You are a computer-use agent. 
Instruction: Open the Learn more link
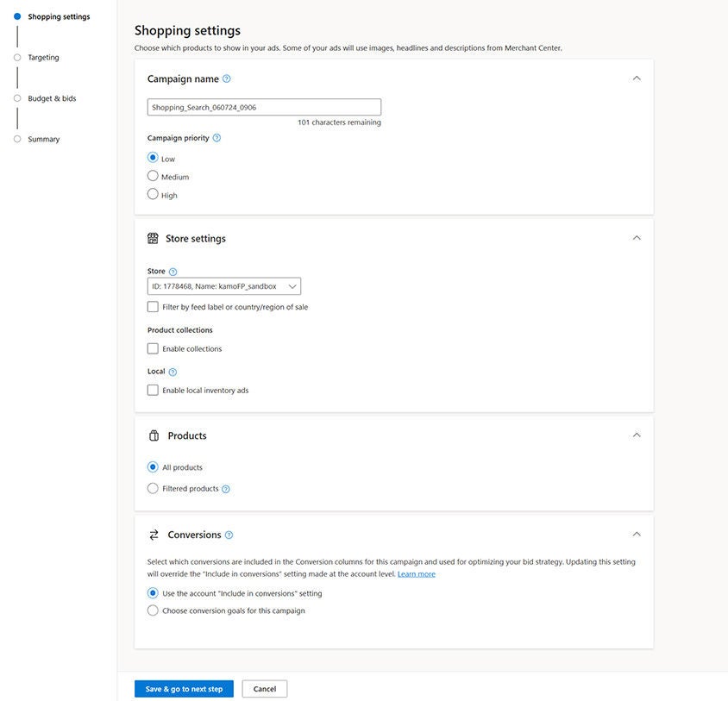point(416,574)
